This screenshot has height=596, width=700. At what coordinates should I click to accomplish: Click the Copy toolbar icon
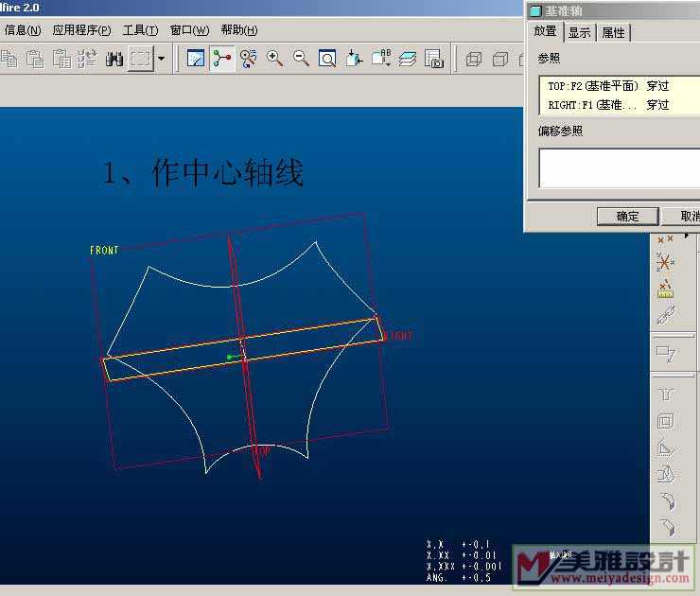point(9,59)
